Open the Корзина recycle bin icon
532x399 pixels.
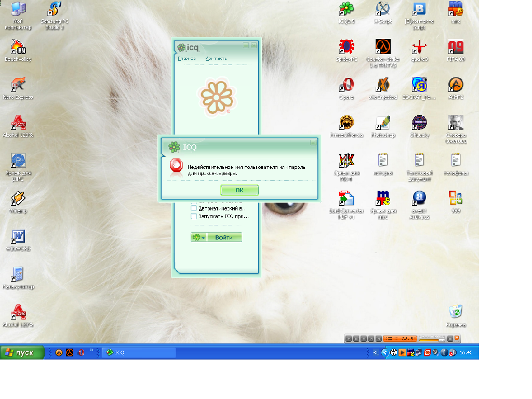tap(456, 312)
